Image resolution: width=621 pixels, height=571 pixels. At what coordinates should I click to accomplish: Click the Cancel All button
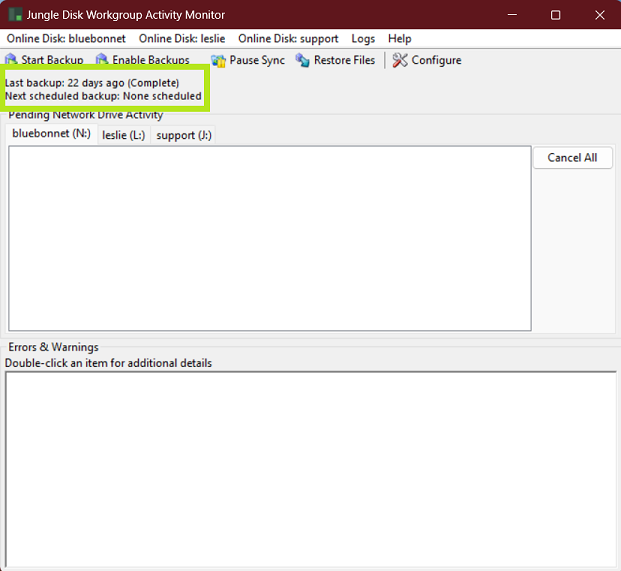(572, 158)
